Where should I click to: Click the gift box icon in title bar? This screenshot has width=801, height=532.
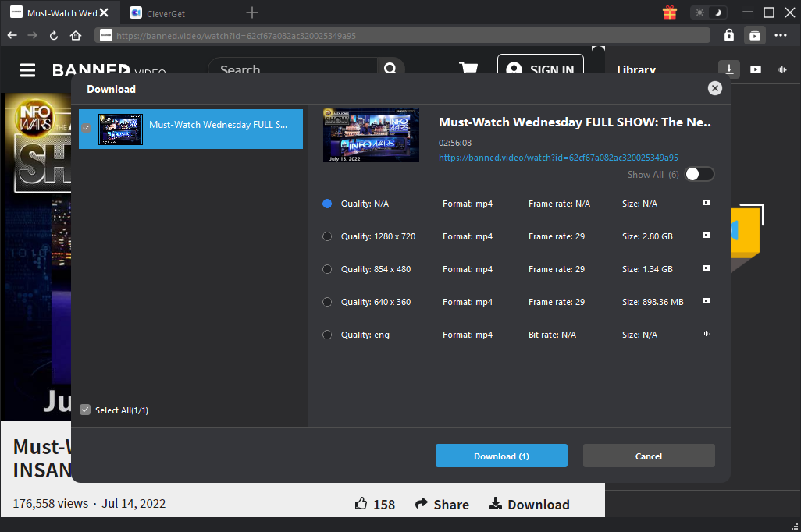point(670,12)
